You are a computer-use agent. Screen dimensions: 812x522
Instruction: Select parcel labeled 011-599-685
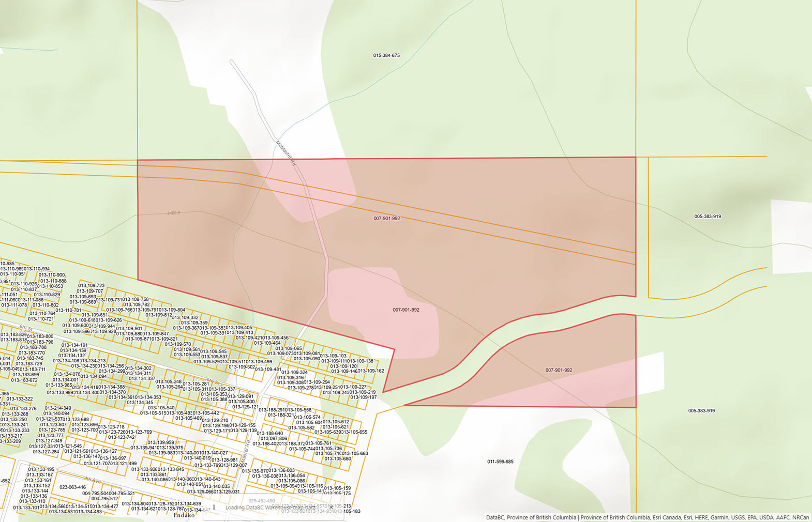(500, 462)
